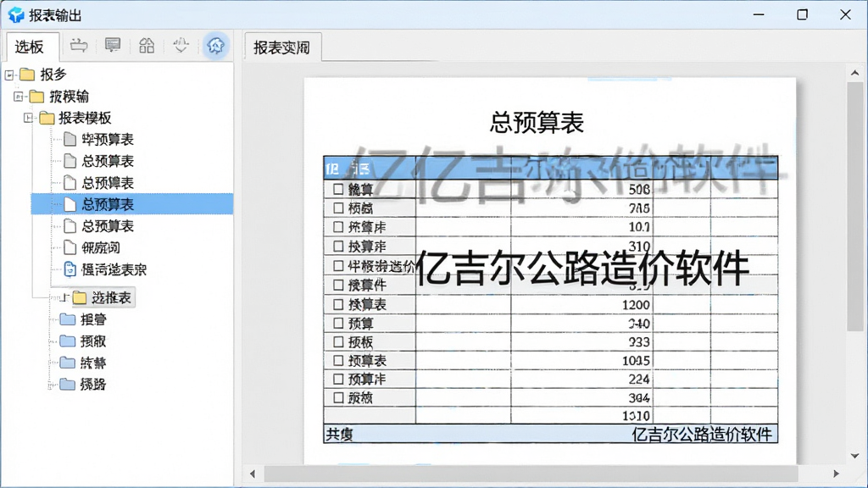Viewport: 868px width, 488px height.
Task: Click the horizontal scrollbar thumb
Action: [x=531, y=474]
